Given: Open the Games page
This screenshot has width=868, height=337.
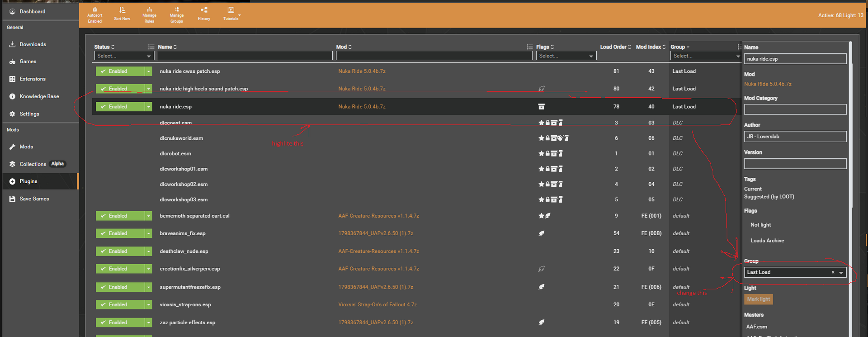Looking at the screenshot, I should (x=28, y=62).
